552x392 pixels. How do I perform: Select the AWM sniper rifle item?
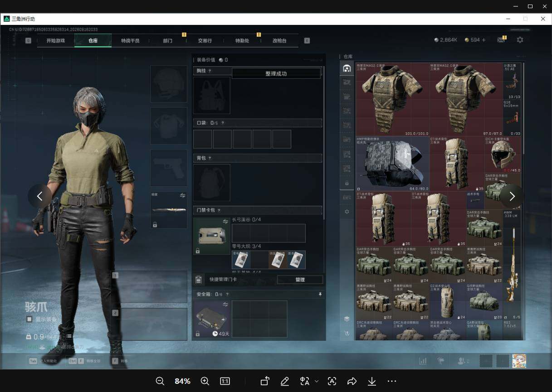click(x=513, y=265)
